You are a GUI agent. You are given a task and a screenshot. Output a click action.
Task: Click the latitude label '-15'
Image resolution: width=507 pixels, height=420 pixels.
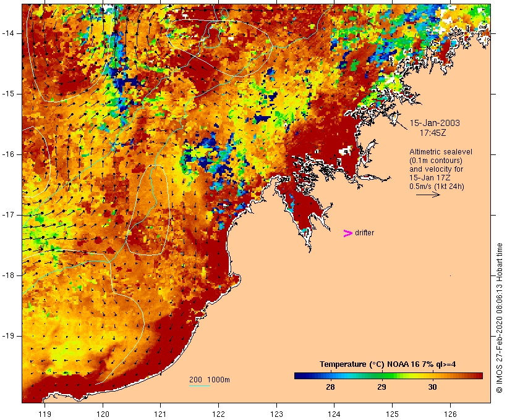[8, 94]
